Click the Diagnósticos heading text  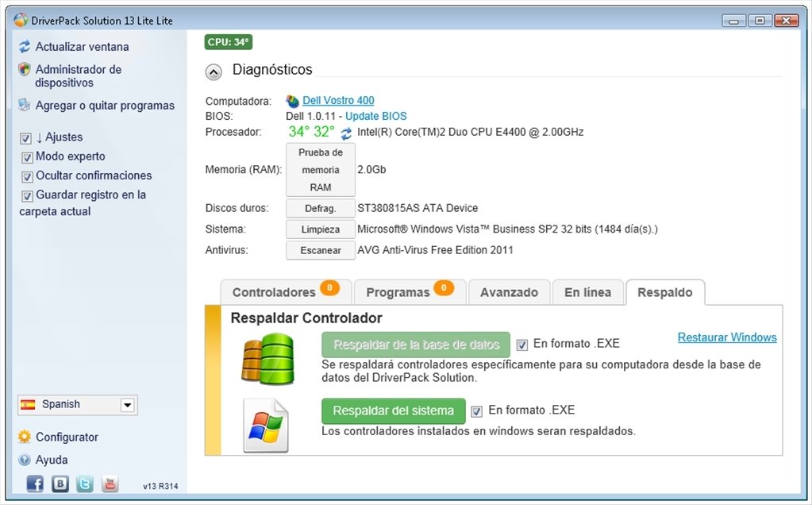click(272, 69)
